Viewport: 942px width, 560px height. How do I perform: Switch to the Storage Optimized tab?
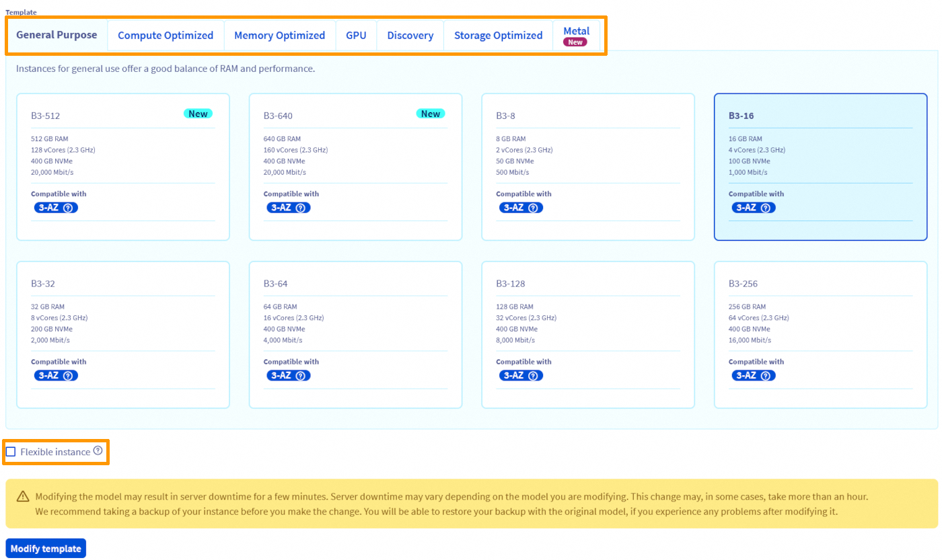pyautogui.click(x=498, y=36)
